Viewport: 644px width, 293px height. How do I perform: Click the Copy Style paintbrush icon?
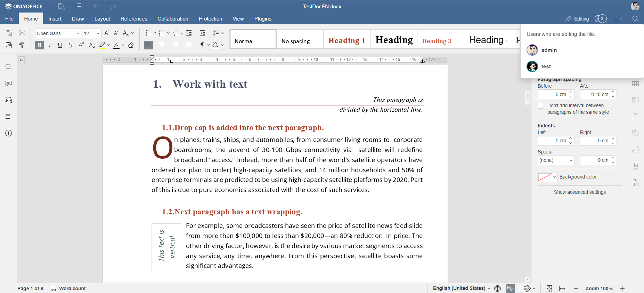tap(22, 45)
